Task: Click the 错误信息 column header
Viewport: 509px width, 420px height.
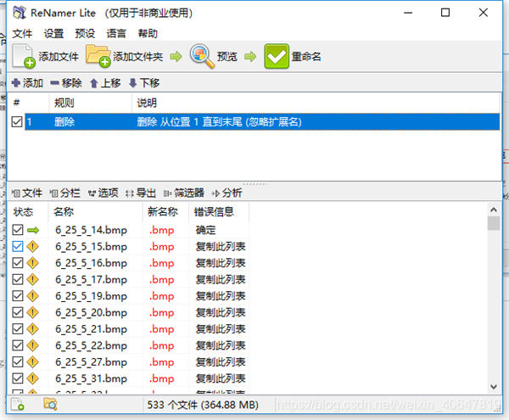Action: pos(219,212)
